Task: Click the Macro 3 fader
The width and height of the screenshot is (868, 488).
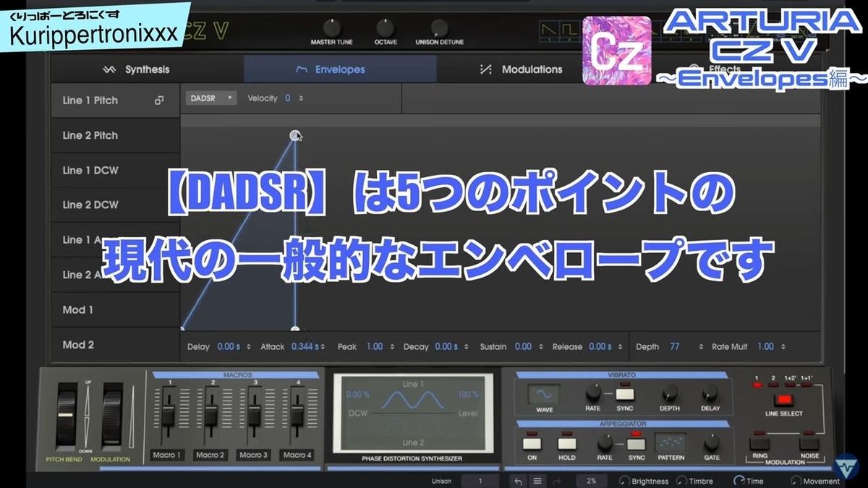Action: (253, 416)
